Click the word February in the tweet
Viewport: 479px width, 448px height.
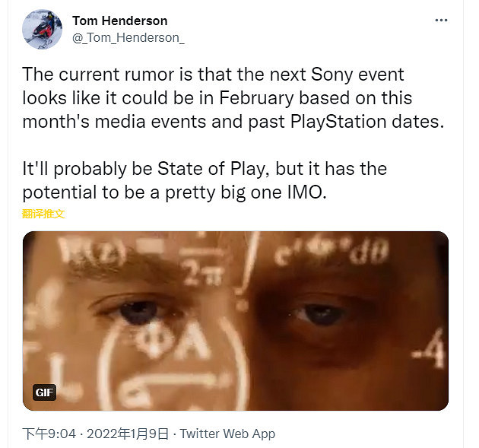[256, 98]
